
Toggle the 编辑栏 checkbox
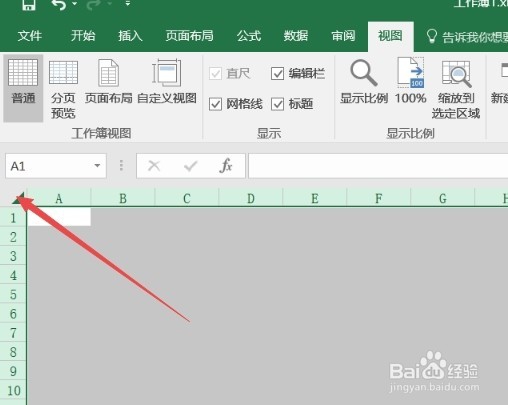pyautogui.click(x=277, y=73)
